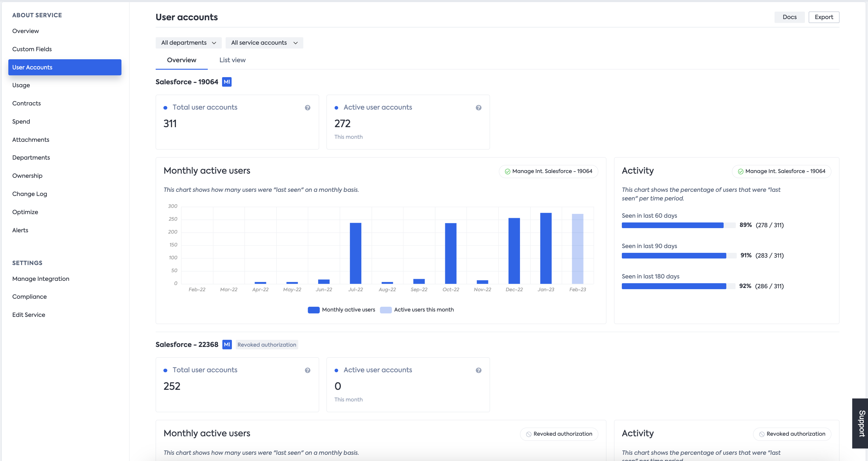Image resolution: width=868 pixels, height=461 pixels.
Task: Click the Export button
Action: 824,17
